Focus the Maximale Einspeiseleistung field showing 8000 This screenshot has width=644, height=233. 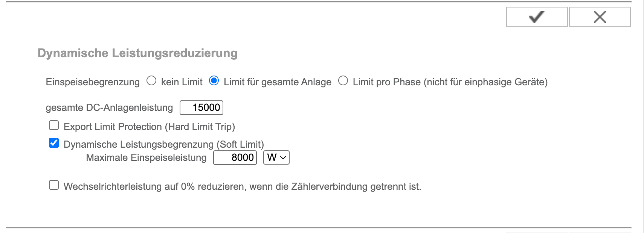click(235, 157)
